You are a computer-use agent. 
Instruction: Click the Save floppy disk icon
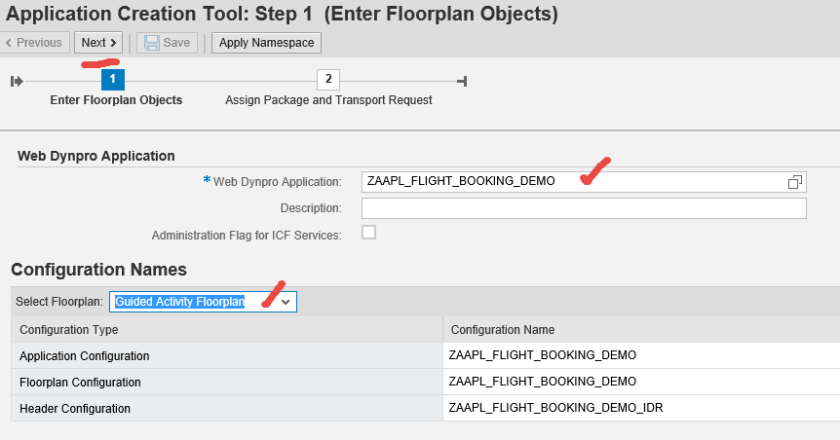click(152, 43)
